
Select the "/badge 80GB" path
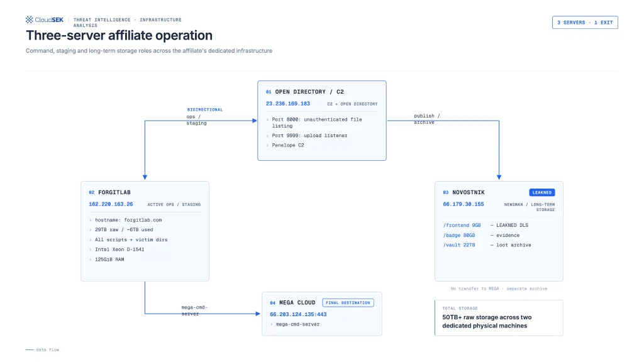(x=458, y=236)
